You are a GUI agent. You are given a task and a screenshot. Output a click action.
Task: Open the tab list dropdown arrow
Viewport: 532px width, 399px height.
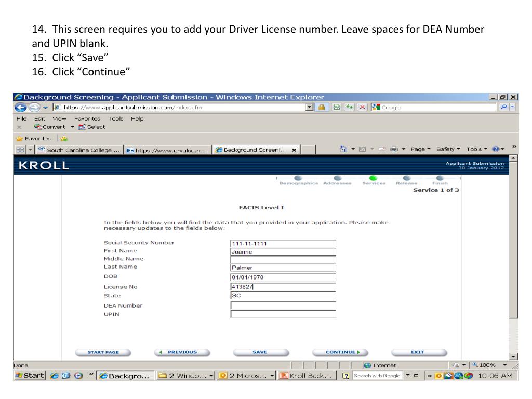pos(31,150)
